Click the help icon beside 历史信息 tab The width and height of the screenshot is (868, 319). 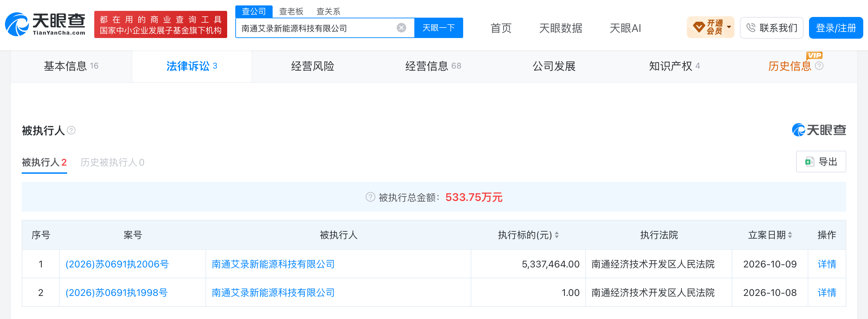click(819, 66)
